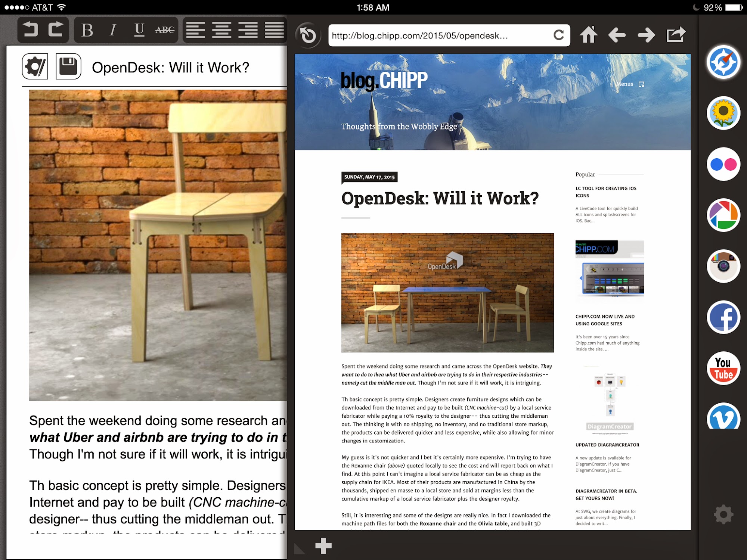Tap the redo arrow in editor toolbar
Image resolution: width=747 pixels, height=560 pixels.
point(56,29)
